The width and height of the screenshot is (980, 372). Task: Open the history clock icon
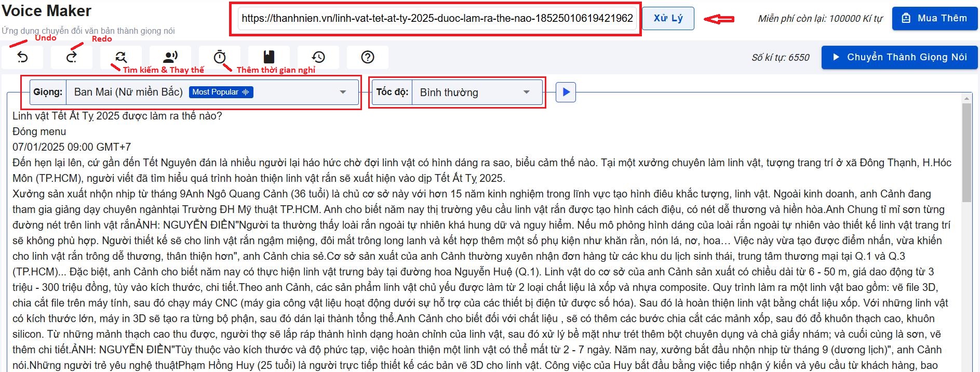tap(318, 57)
